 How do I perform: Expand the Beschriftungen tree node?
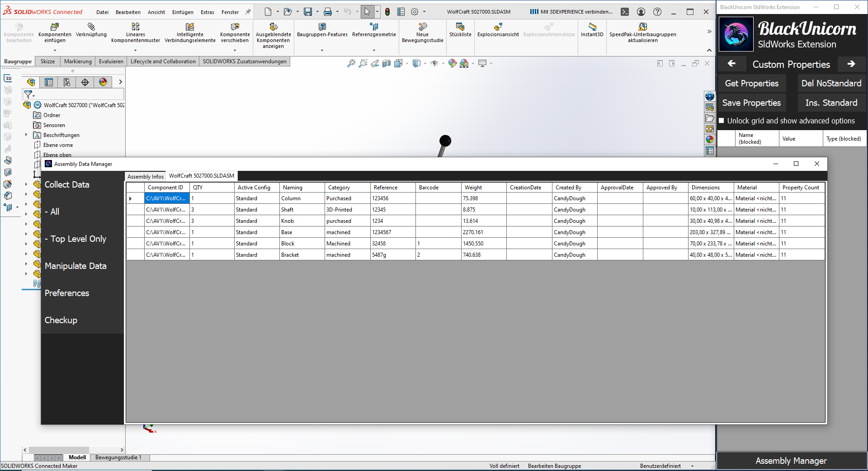(26, 135)
